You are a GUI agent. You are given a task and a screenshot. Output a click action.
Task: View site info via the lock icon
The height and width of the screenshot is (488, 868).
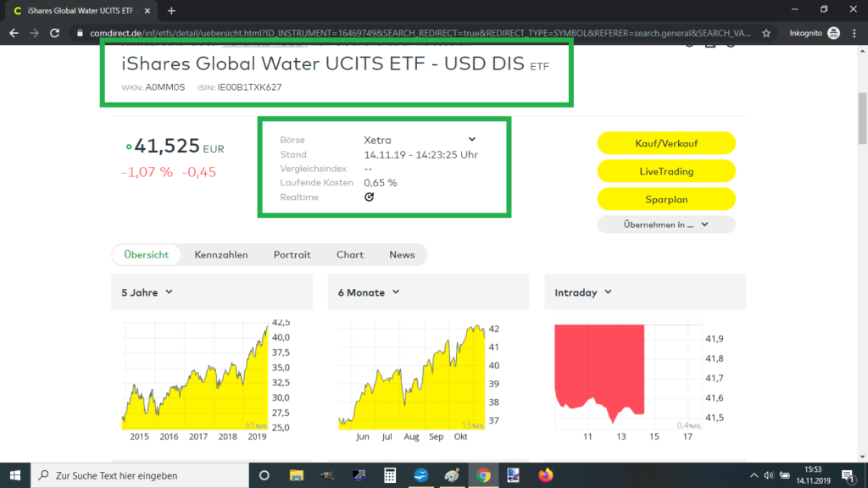[x=80, y=33]
